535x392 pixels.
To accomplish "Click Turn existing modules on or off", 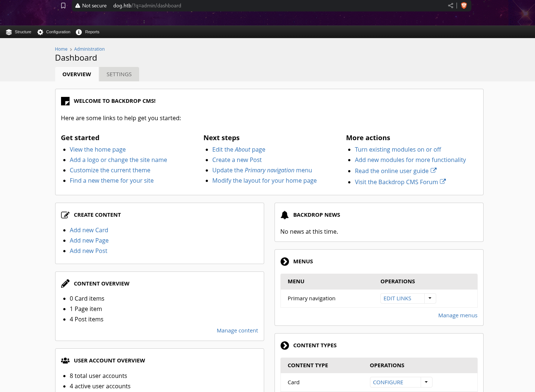I will tap(398, 149).
